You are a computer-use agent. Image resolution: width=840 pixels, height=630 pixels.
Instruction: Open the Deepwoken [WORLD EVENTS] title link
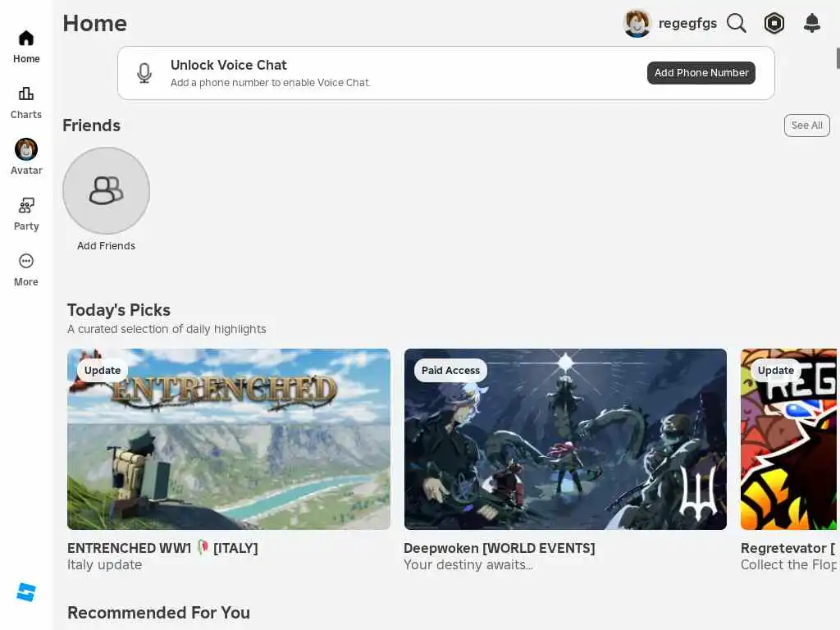(x=500, y=548)
